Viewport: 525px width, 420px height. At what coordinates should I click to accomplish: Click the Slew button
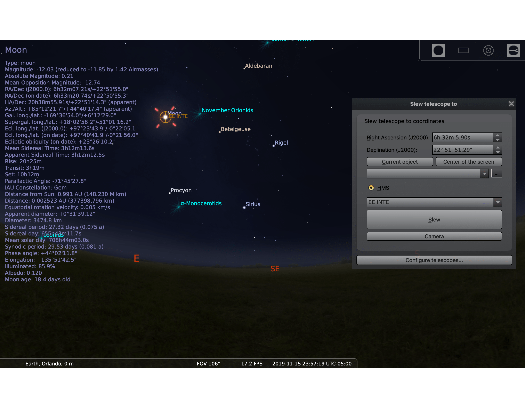434,220
